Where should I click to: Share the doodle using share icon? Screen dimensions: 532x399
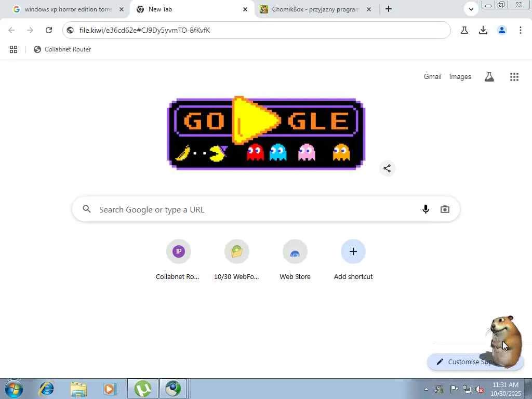[387, 168]
